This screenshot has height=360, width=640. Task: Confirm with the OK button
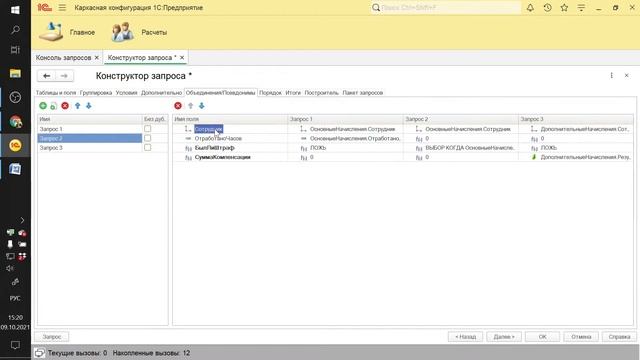tap(542, 337)
